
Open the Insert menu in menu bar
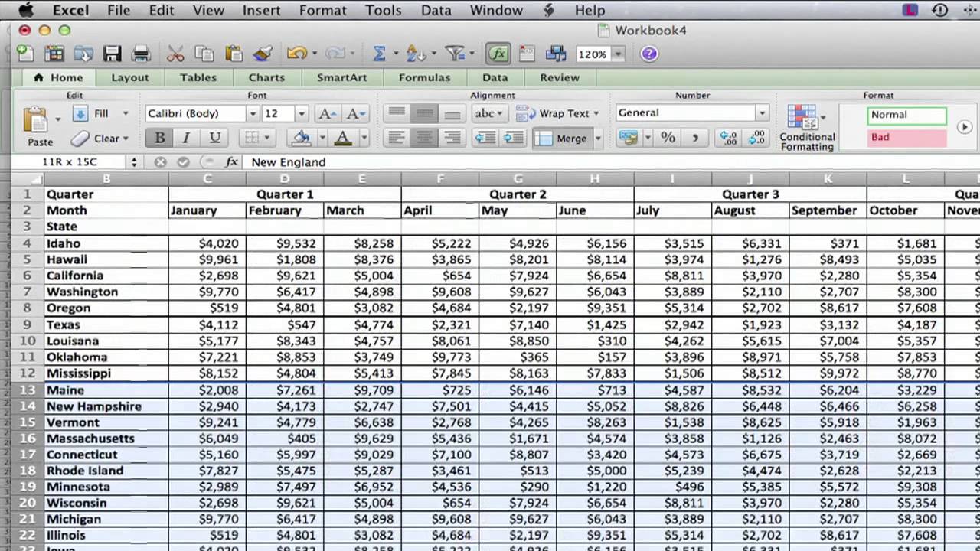click(x=262, y=10)
